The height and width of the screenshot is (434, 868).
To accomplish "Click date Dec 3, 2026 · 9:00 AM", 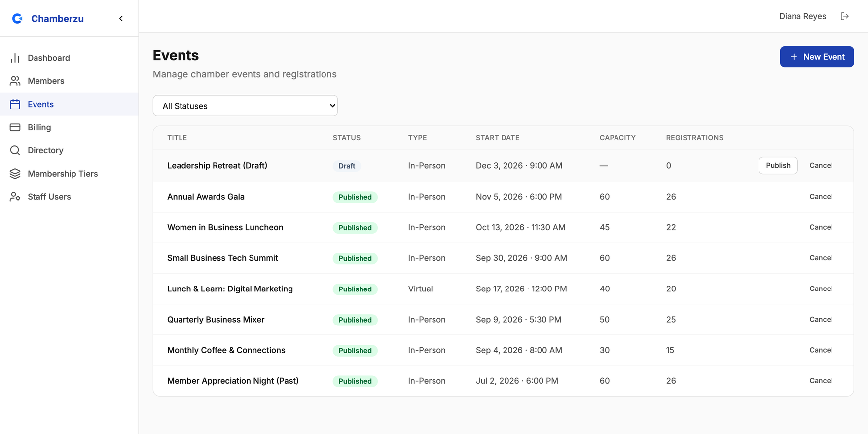I will coord(519,166).
